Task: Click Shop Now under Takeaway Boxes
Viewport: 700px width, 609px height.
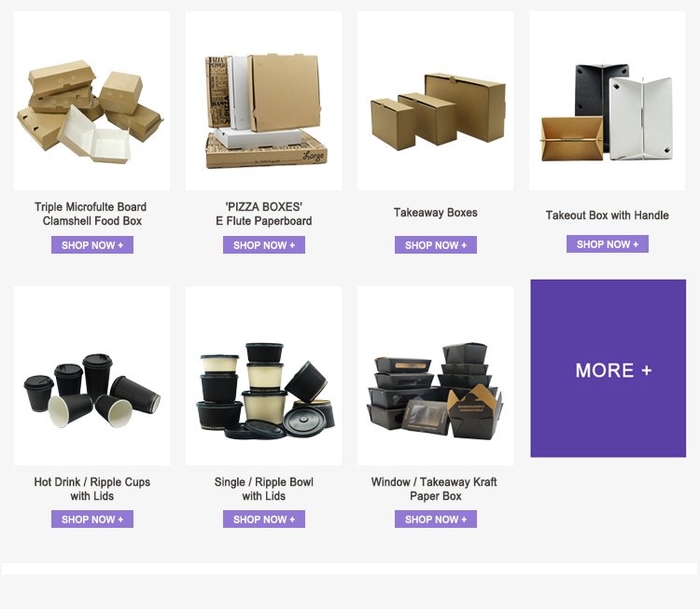Action: click(436, 245)
